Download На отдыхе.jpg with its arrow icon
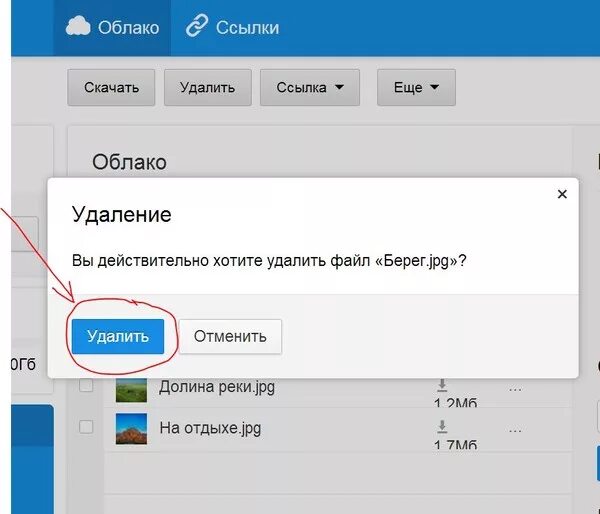Screen dimensions: 600x514 coord(442,426)
